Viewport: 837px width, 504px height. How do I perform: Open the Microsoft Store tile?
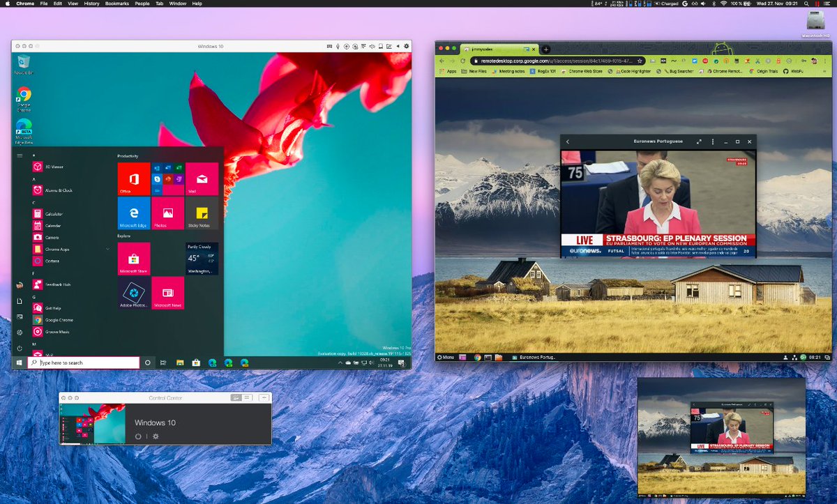pos(133,259)
